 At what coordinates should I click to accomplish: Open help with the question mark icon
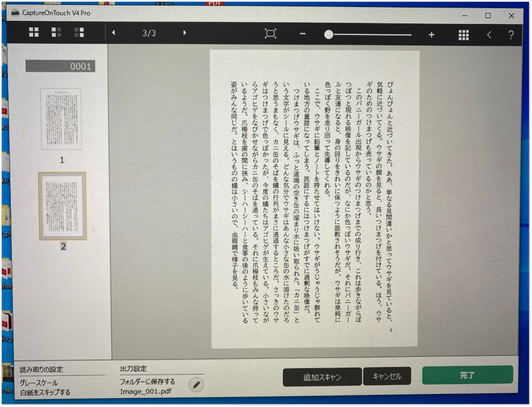click(511, 35)
